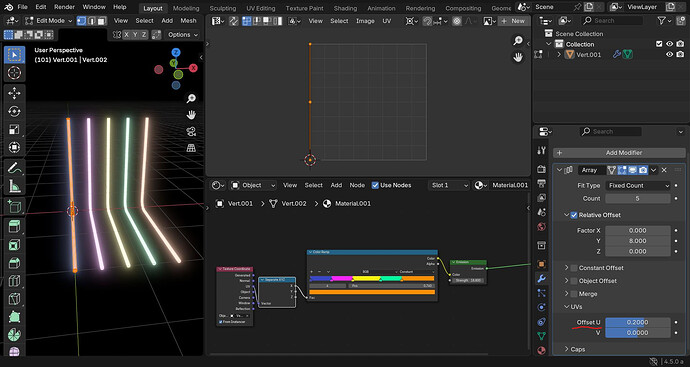The image size is (690, 367).
Task: Enable face select mode
Action: pyautogui.click(x=102, y=21)
